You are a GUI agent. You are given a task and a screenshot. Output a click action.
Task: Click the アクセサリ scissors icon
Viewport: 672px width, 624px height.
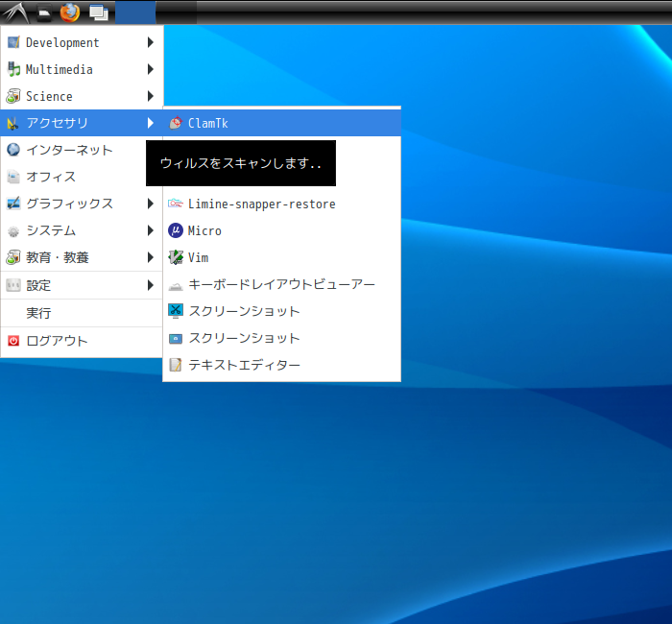[x=12, y=124]
